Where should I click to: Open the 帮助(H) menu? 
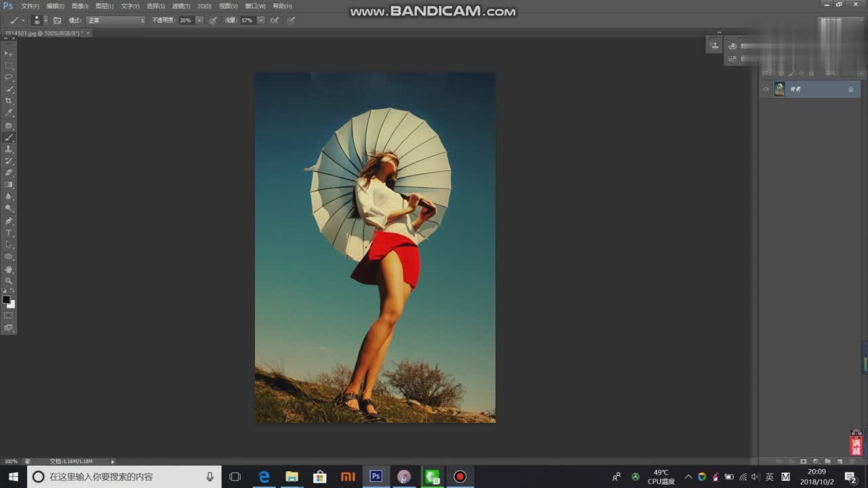pyautogui.click(x=282, y=6)
